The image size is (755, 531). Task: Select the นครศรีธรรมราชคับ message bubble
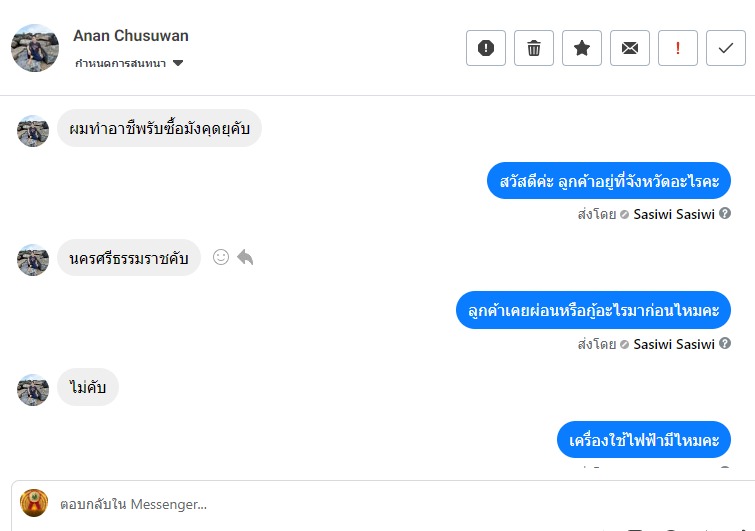[129, 258]
